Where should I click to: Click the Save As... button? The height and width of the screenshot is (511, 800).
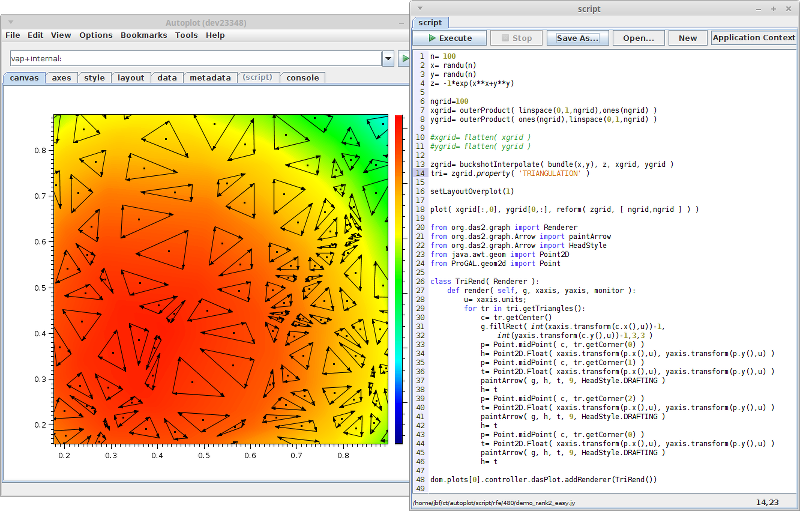577,38
